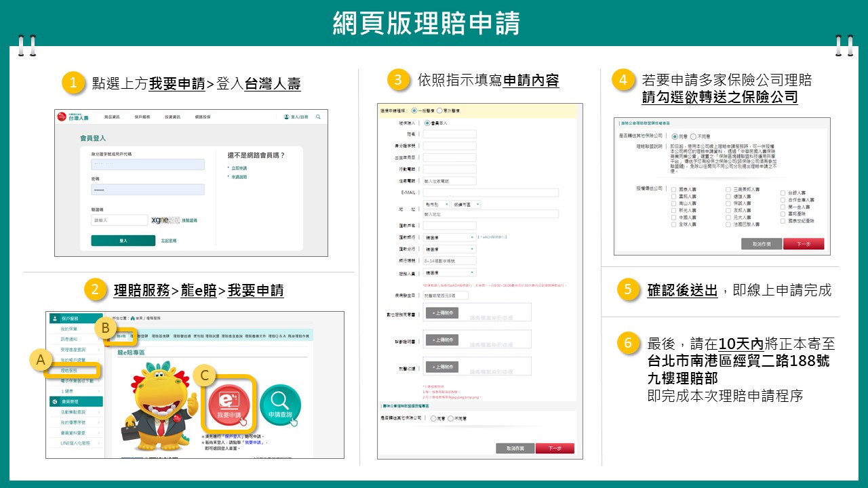Open the 鄉鎮市區 address dropdown
Viewport: 868px width, 488px height.
466,204
